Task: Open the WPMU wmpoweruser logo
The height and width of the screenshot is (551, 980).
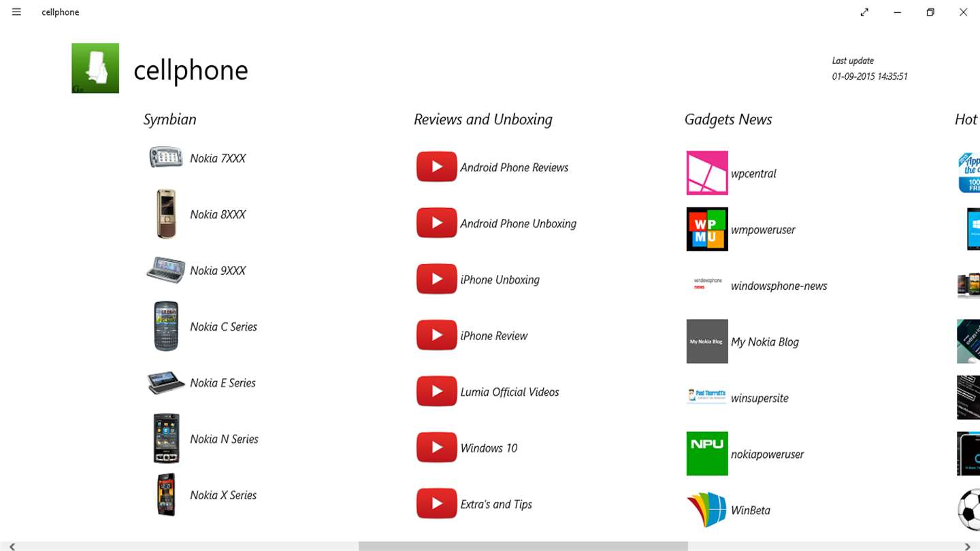Action: (x=707, y=229)
